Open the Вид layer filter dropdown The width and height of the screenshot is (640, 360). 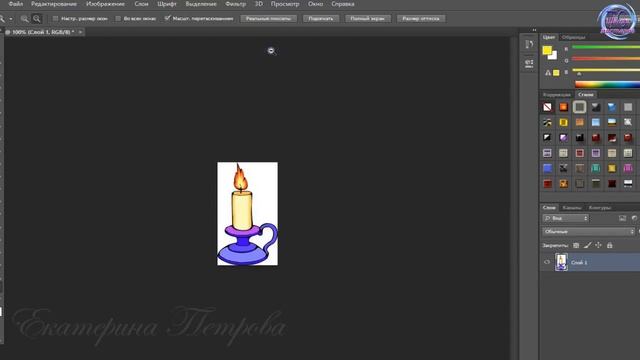coord(565,218)
